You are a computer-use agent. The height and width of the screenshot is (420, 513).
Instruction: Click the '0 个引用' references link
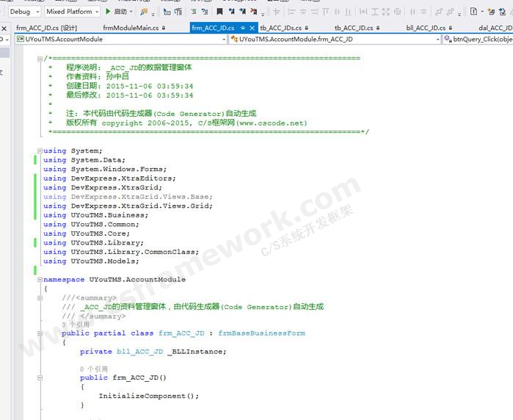[93, 369]
